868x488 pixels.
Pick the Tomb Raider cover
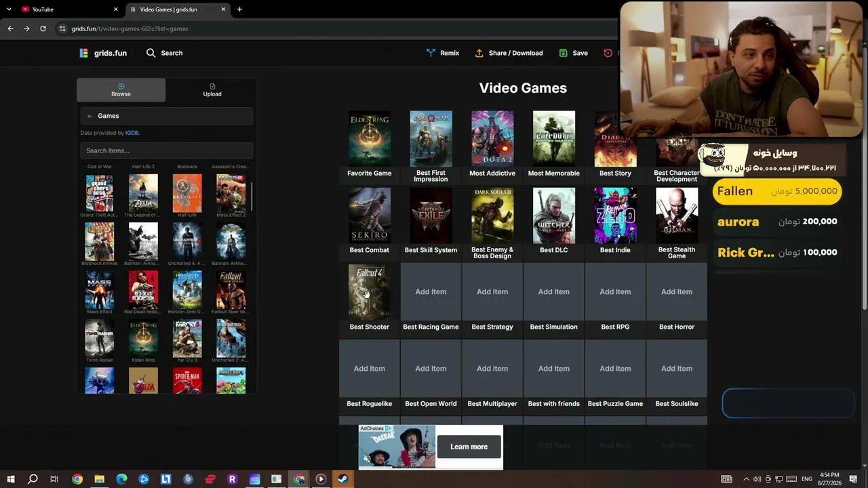click(99, 338)
